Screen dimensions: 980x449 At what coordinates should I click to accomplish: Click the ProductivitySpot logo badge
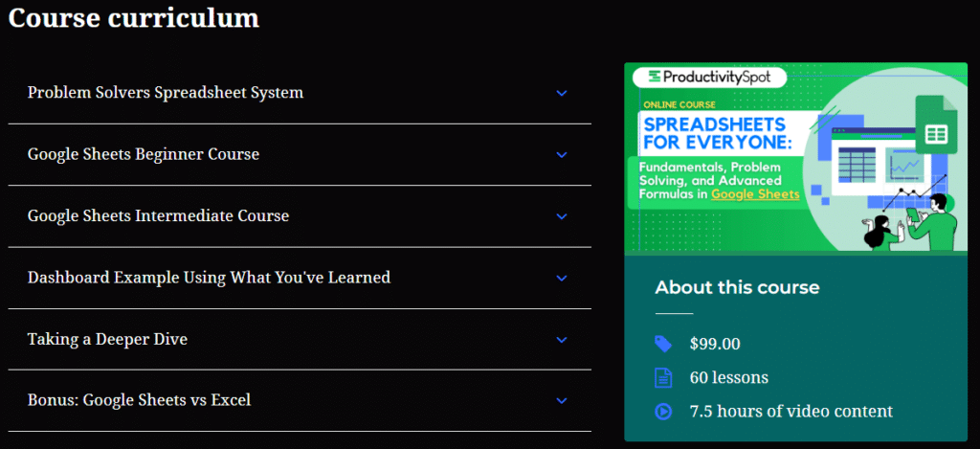709,77
